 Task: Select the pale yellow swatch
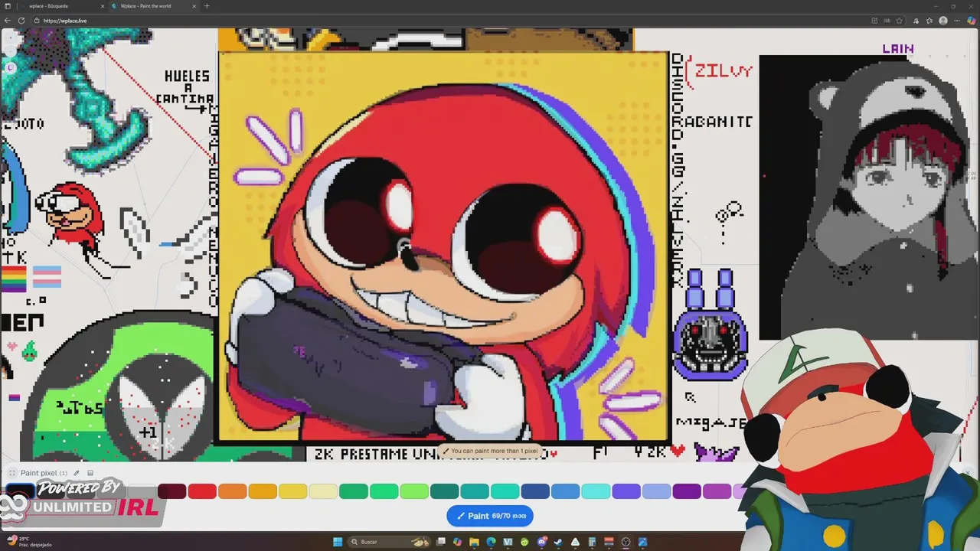point(323,491)
